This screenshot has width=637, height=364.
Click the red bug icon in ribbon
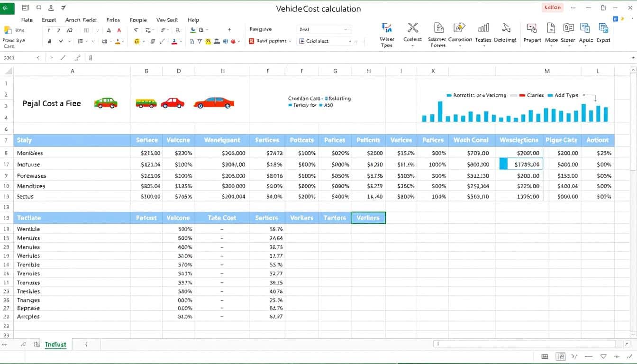tap(233, 41)
